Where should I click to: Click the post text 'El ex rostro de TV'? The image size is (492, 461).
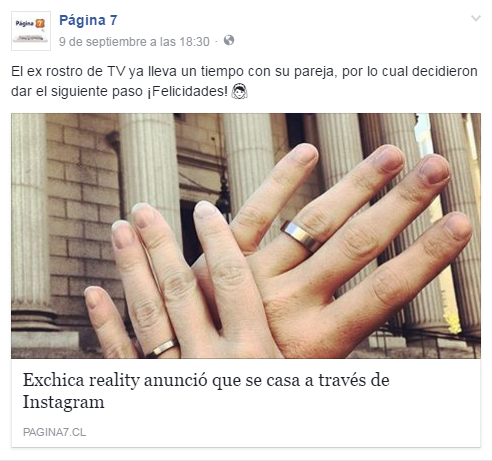(68, 71)
